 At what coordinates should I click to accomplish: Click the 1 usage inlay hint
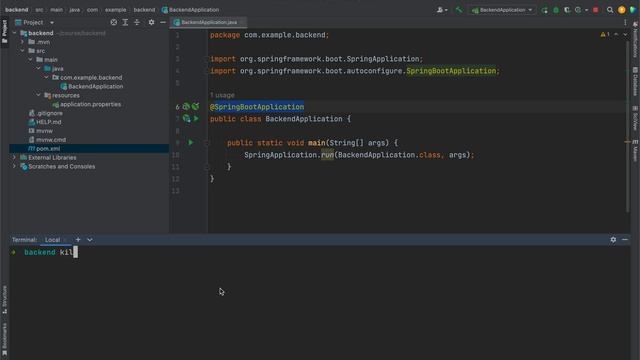pos(222,95)
